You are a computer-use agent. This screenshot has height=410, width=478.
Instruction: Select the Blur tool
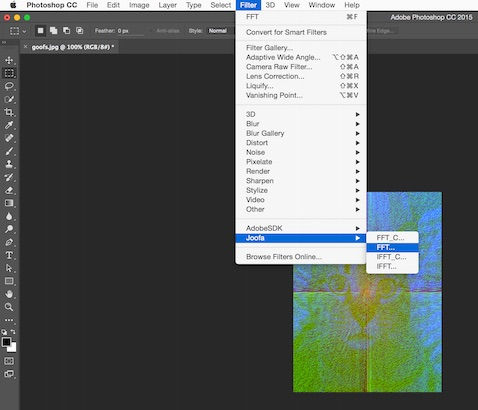tap(9, 216)
